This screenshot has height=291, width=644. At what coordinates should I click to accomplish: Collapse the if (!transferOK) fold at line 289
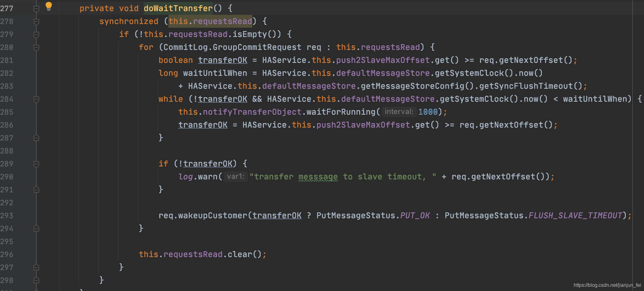coord(36,164)
